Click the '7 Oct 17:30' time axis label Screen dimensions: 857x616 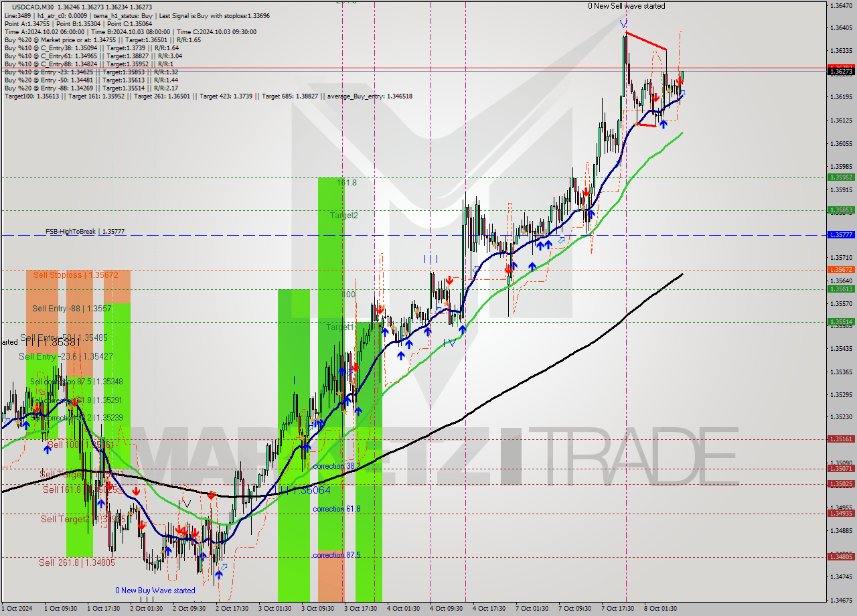coord(617,609)
